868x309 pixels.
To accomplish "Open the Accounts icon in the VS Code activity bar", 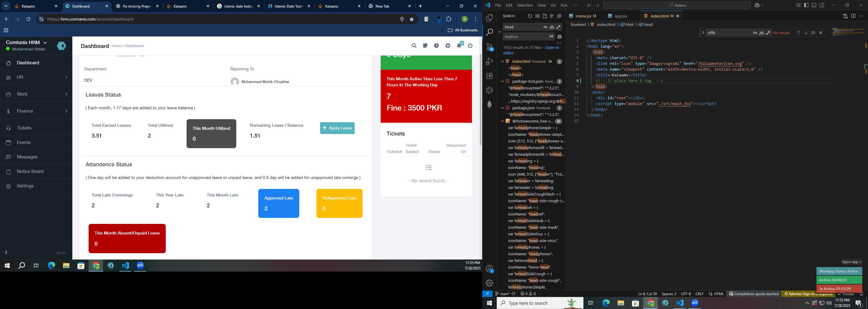I will (489, 269).
